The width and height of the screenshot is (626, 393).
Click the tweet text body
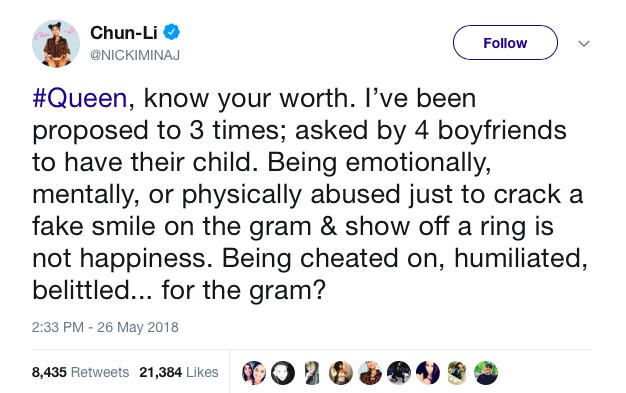tap(310, 194)
